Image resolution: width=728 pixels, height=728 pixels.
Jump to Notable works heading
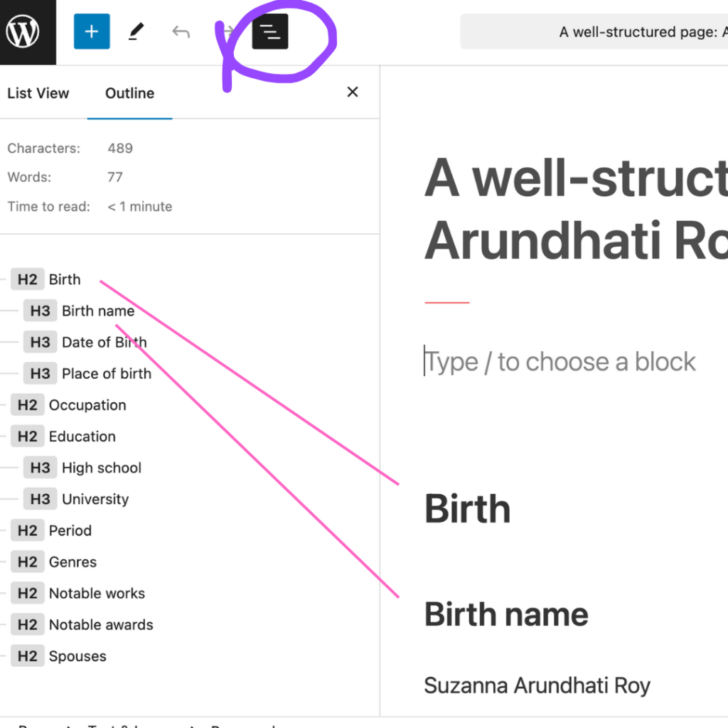tap(96, 593)
